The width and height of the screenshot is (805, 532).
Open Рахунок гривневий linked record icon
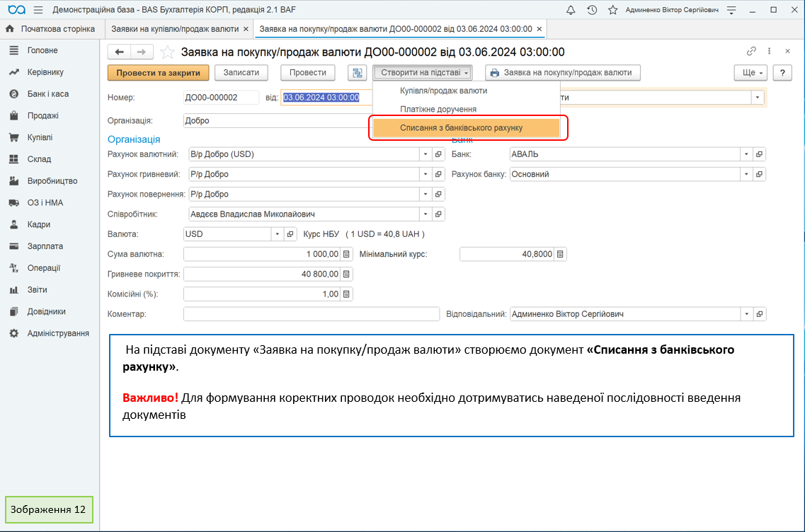pyautogui.click(x=438, y=174)
